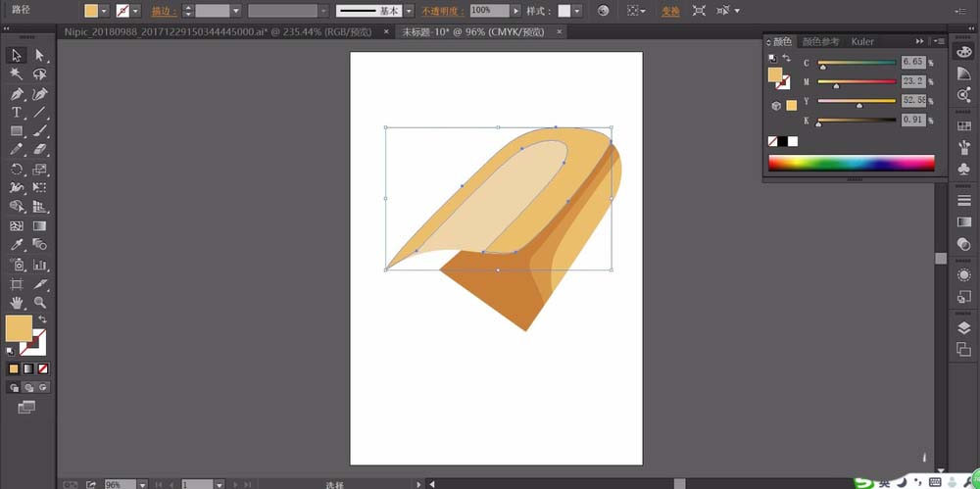Open the Color panel options menu
980x489 pixels.
point(939,41)
